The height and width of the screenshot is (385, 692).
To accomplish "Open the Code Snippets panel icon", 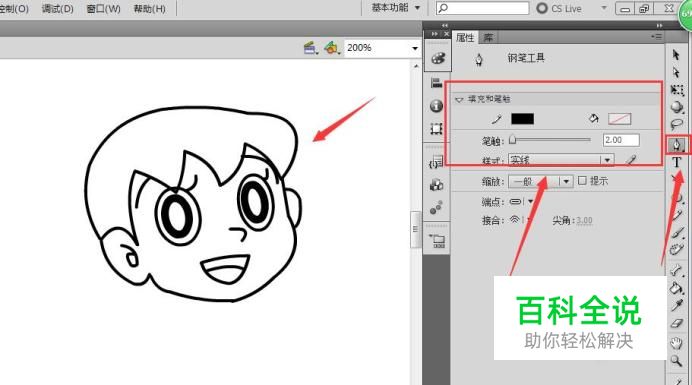I will [436, 162].
